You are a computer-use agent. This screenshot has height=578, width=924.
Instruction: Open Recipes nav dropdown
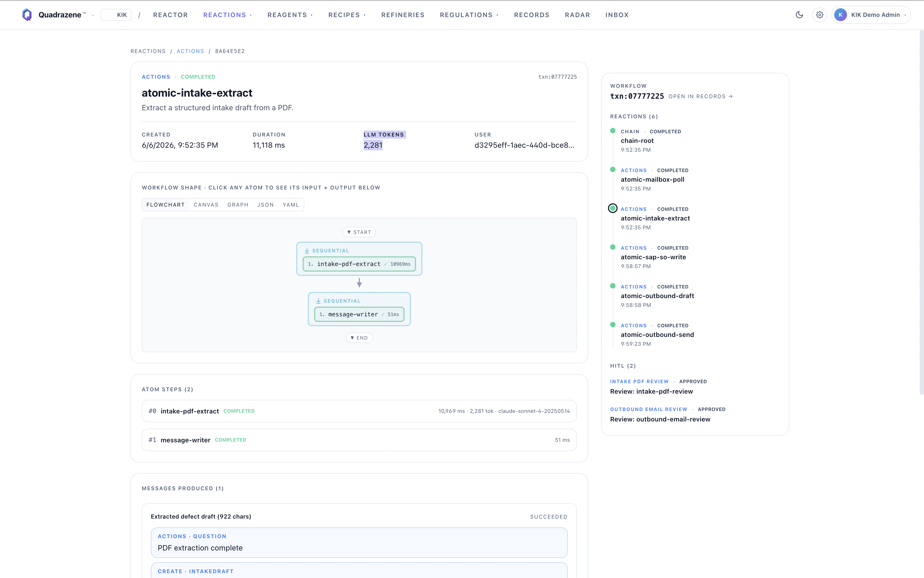(347, 15)
